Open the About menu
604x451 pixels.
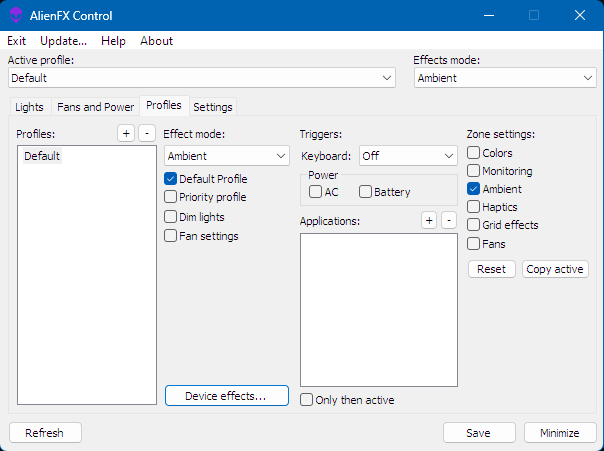pos(156,41)
